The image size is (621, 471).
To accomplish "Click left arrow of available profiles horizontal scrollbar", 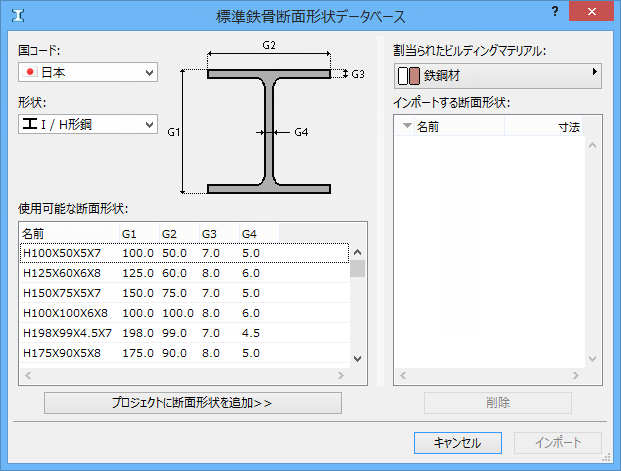I will click(x=28, y=375).
